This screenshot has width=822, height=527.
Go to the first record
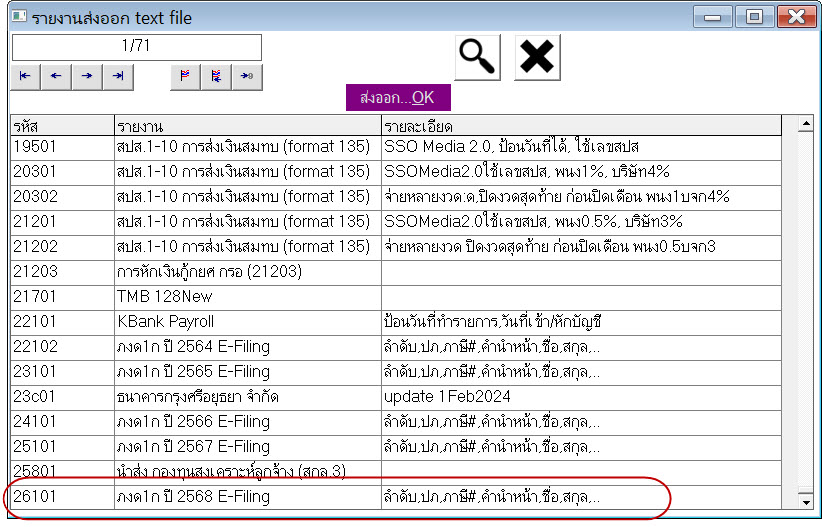[25, 77]
